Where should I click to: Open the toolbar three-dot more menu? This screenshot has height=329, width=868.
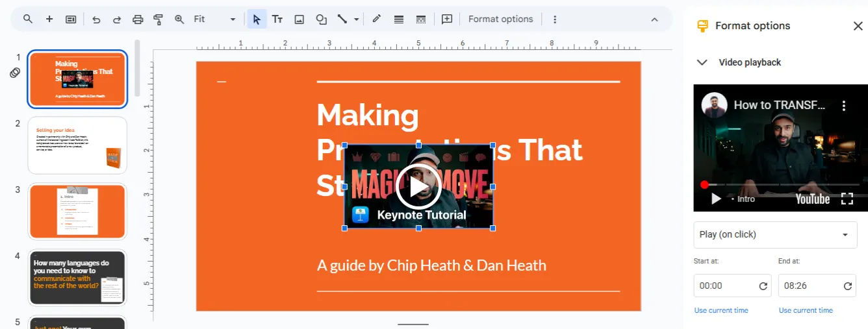[555, 19]
